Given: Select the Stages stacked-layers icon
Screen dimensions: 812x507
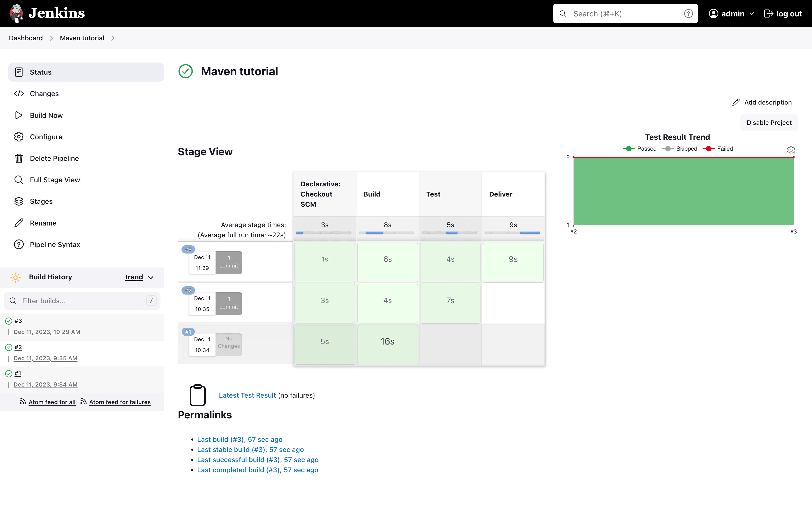Looking at the screenshot, I should coord(19,201).
